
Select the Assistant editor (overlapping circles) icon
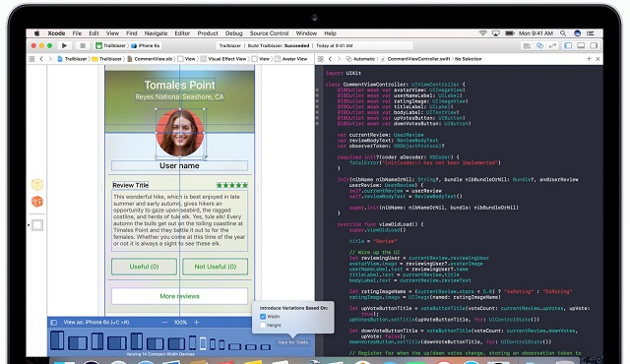click(539, 46)
